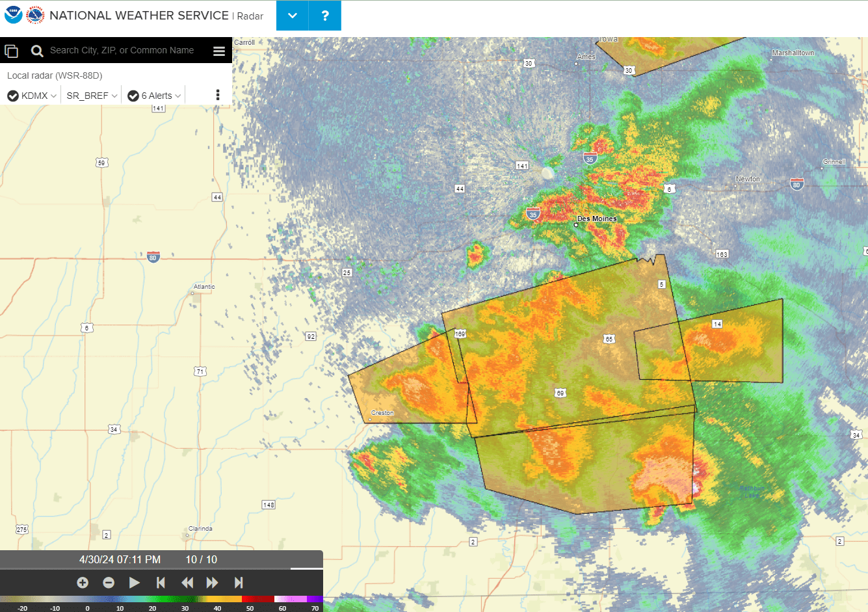Click the Clarinda city label on map
This screenshot has width=868, height=612.
200,529
